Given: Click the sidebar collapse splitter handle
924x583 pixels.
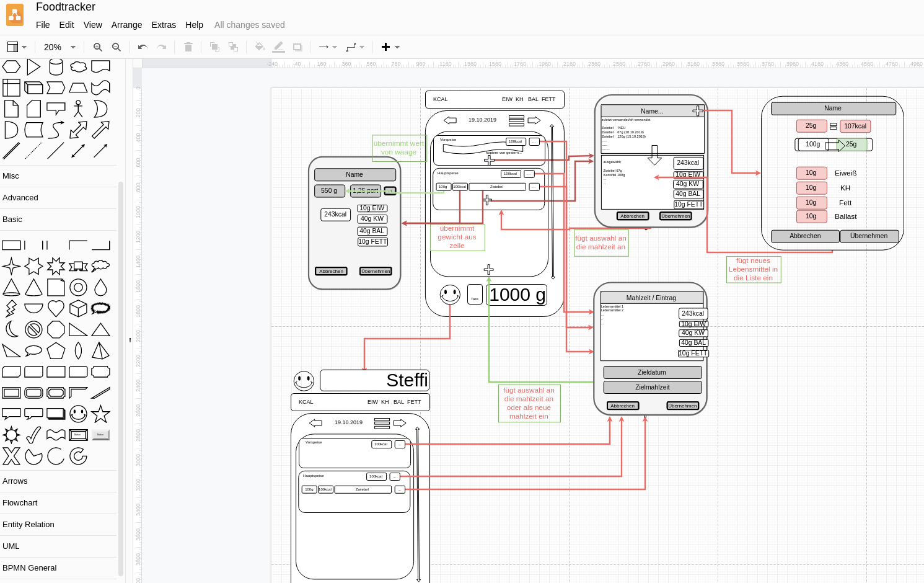Looking at the screenshot, I should coord(130,340).
